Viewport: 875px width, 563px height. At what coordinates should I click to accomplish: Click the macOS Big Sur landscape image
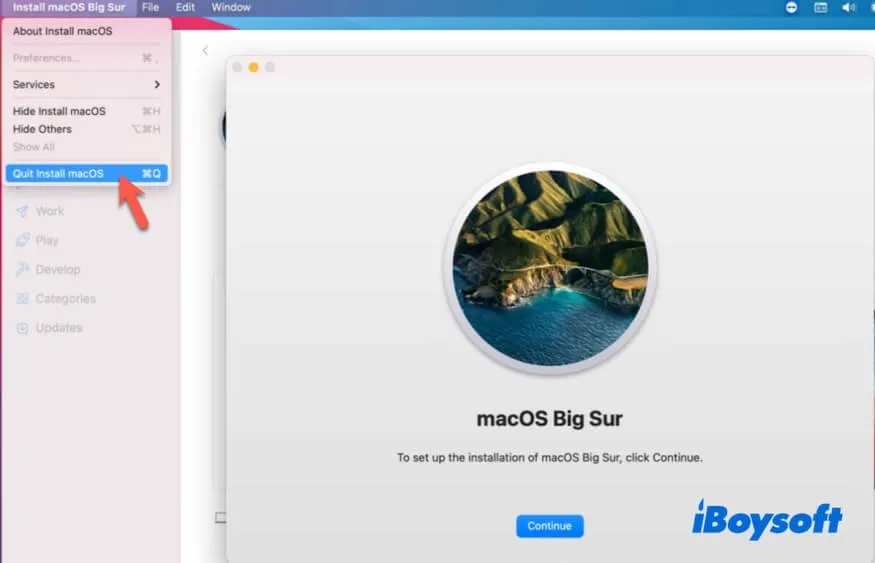(550, 268)
